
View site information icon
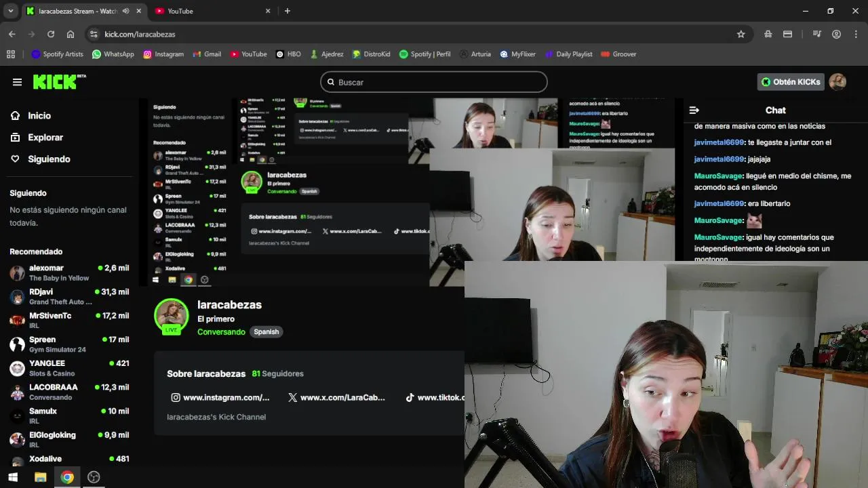tap(94, 34)
